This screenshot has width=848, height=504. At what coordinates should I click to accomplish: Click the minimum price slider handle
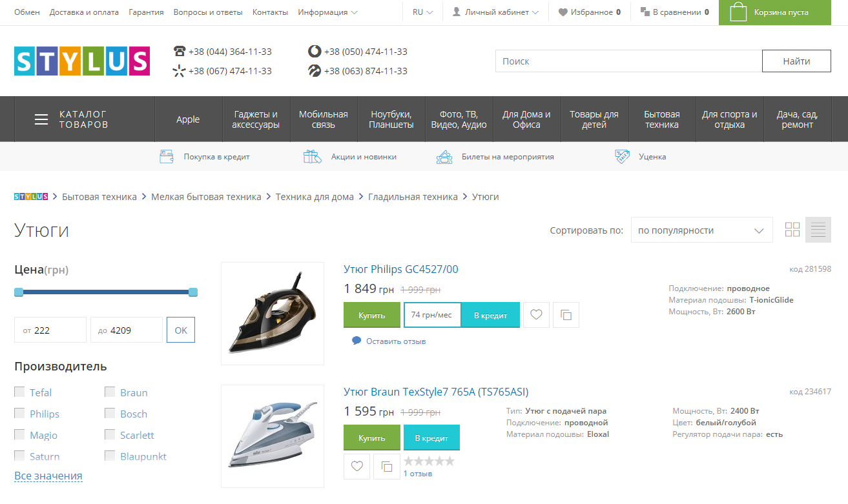[x=19, y=292]
